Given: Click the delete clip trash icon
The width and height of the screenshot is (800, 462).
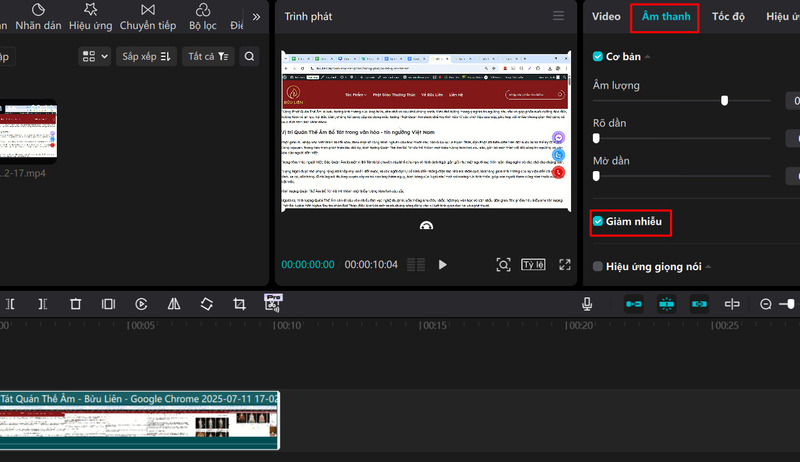Looking at the screenshot, I should pos(75,304).
